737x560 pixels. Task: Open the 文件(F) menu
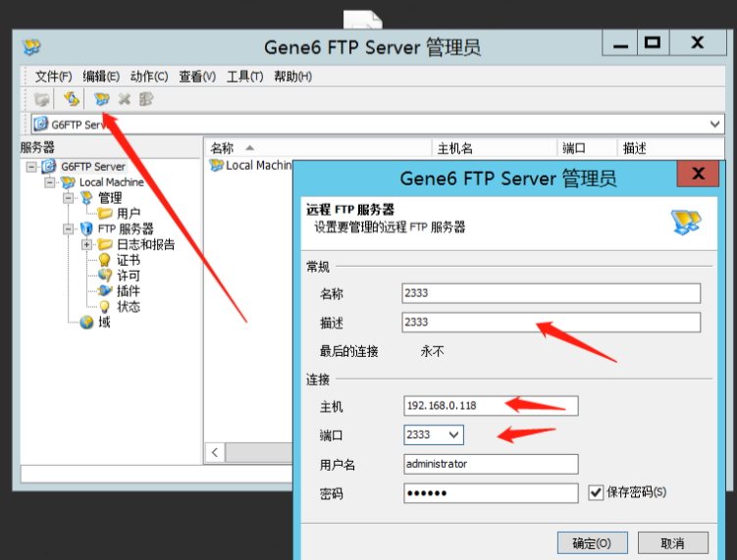pos(53,76)
